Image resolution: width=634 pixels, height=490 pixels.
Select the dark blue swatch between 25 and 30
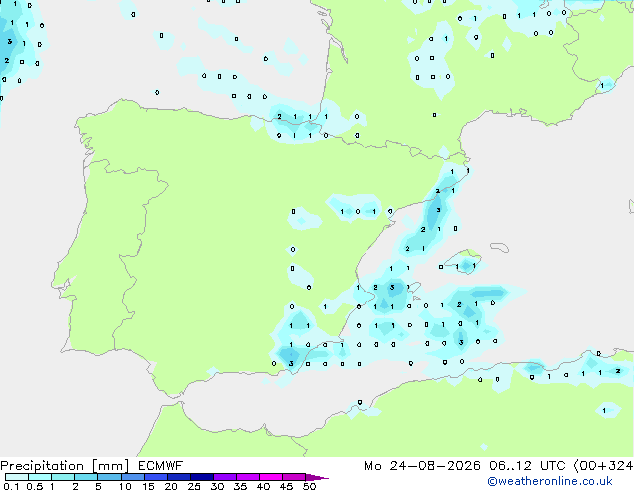click(x=202, y=477)
